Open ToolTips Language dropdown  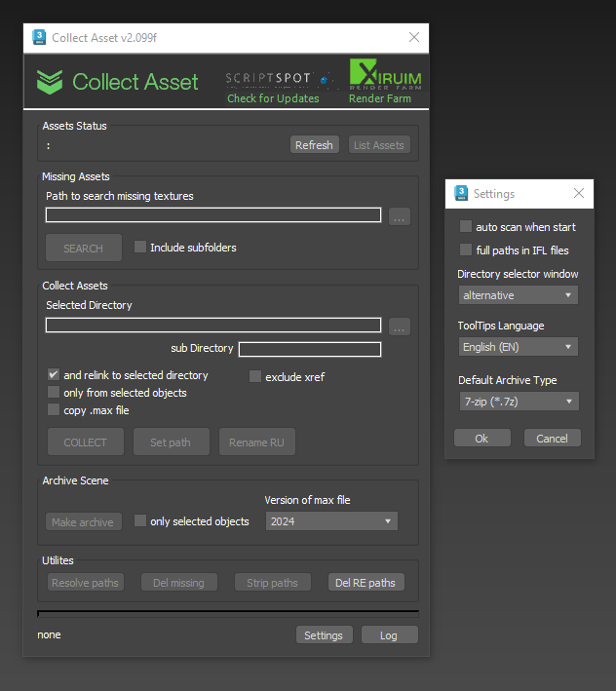[519, 347]
